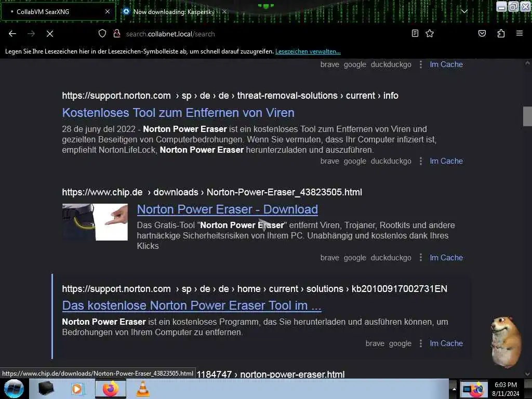Open the Firefox hamburger menu
Screen dimensions: 532x399
(x=520, y=33)
